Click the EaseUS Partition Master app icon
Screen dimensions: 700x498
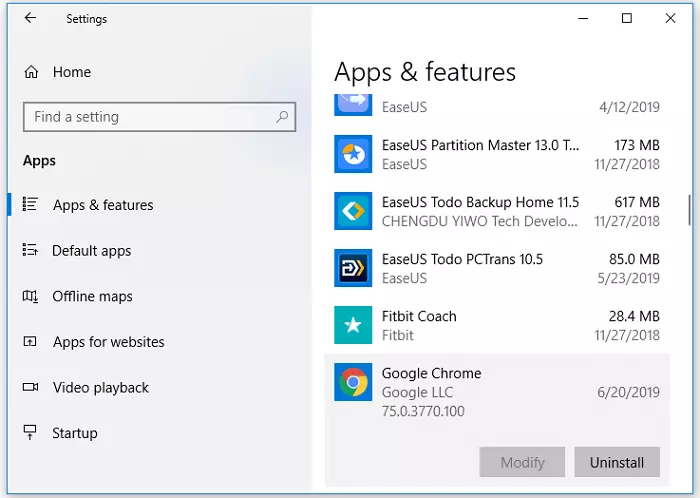coord(353,154)
